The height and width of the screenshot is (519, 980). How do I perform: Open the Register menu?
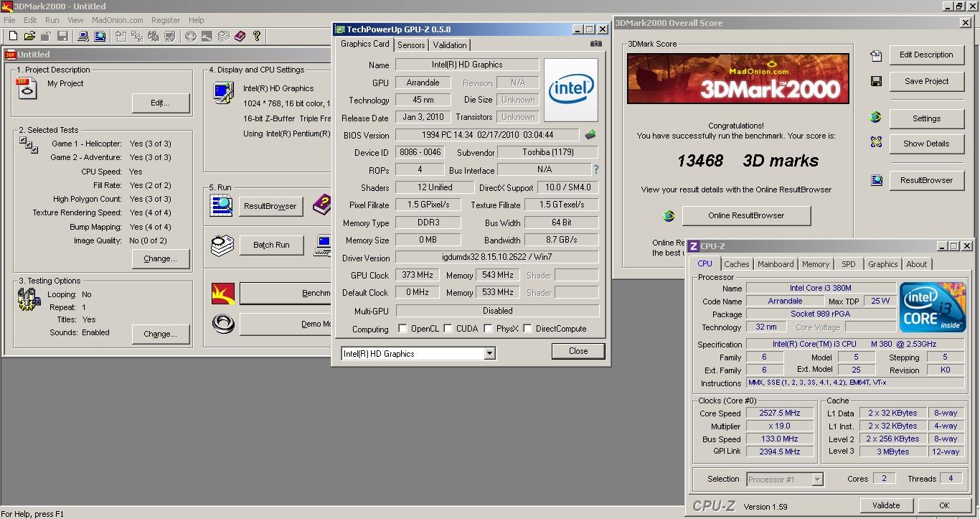(x=166, y=20)
